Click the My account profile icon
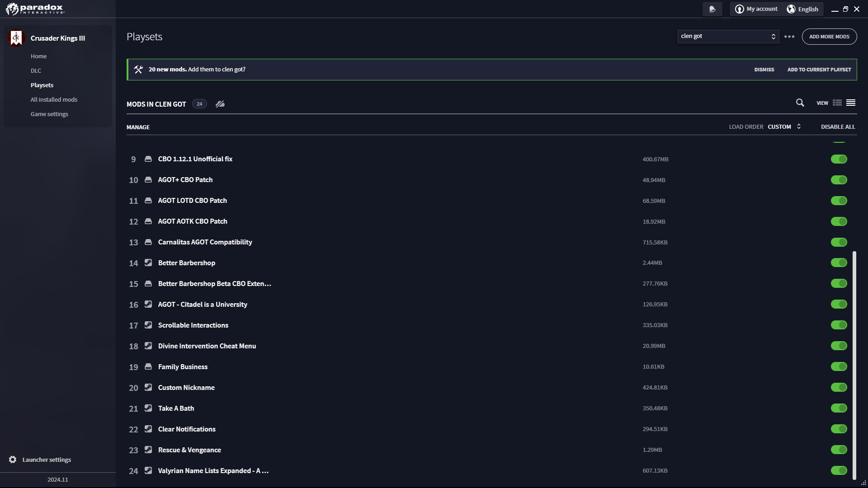The height and width of the screenshot is (488, 868). pyautogui.click(x=740, y=9)
